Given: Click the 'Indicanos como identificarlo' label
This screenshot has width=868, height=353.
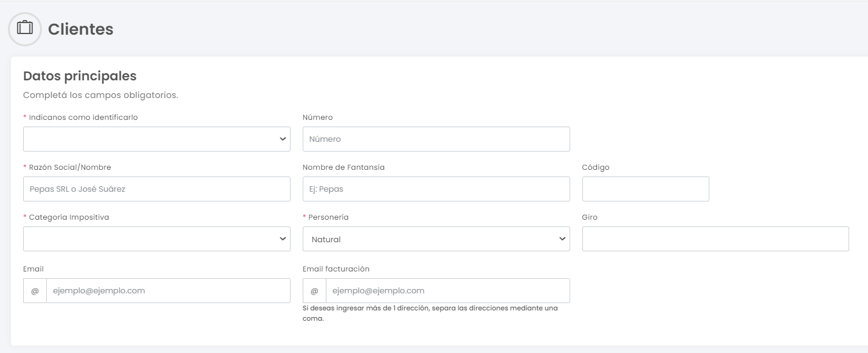Looking at the screenshot, I should click(83, 117).
